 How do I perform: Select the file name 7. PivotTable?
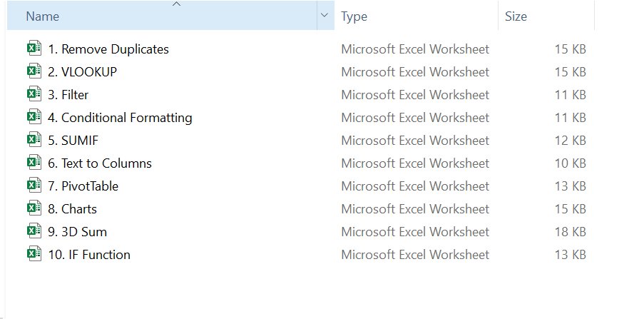(83, 186)
